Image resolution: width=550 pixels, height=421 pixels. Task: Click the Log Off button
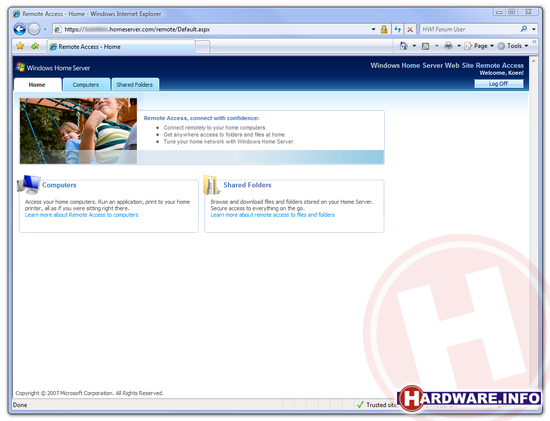[x=498, y=84]
